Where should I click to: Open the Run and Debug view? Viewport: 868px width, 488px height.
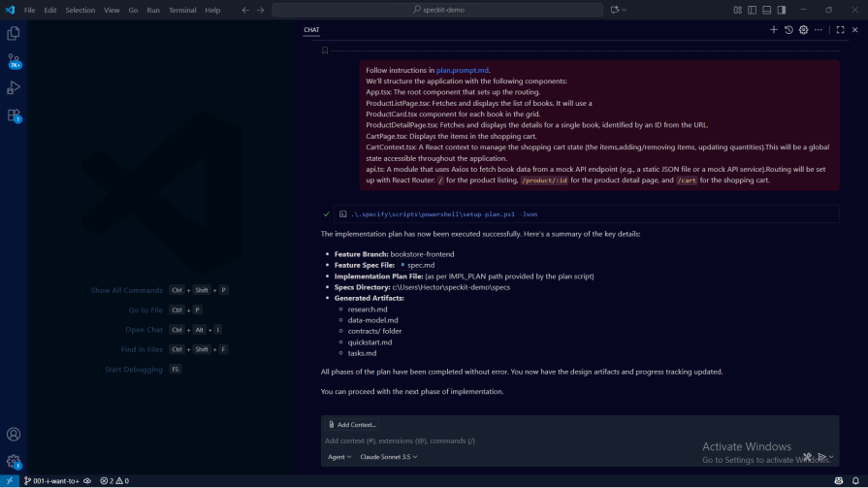[14, 87]
